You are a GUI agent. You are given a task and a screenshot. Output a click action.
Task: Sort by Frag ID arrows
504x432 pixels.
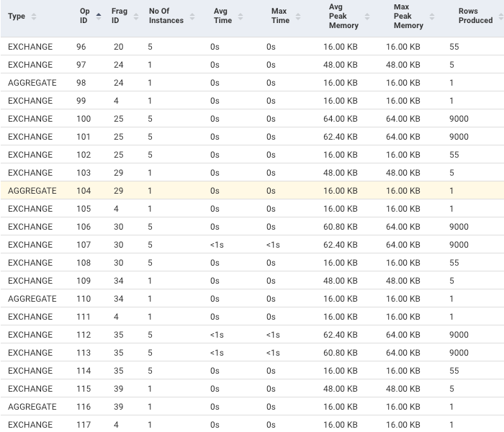pos(136,17)
